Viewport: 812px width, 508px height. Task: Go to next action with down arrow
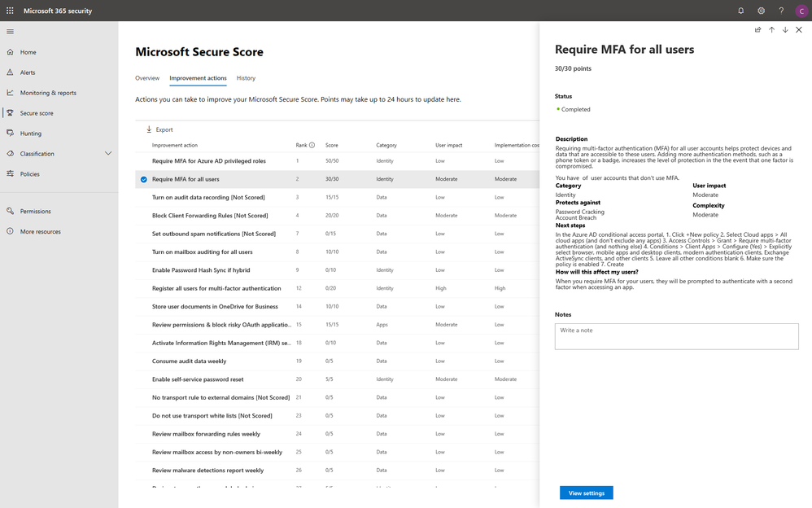coord(785,29)
